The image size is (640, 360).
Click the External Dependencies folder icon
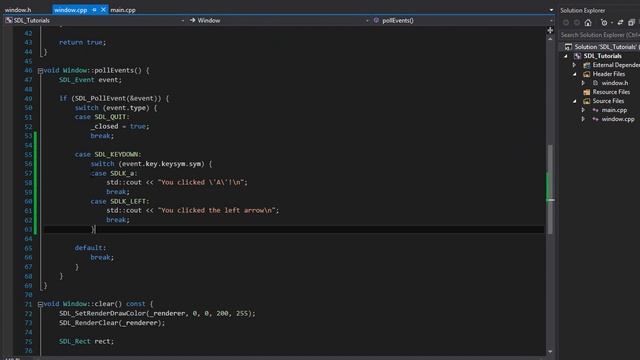tap(587, 65)
